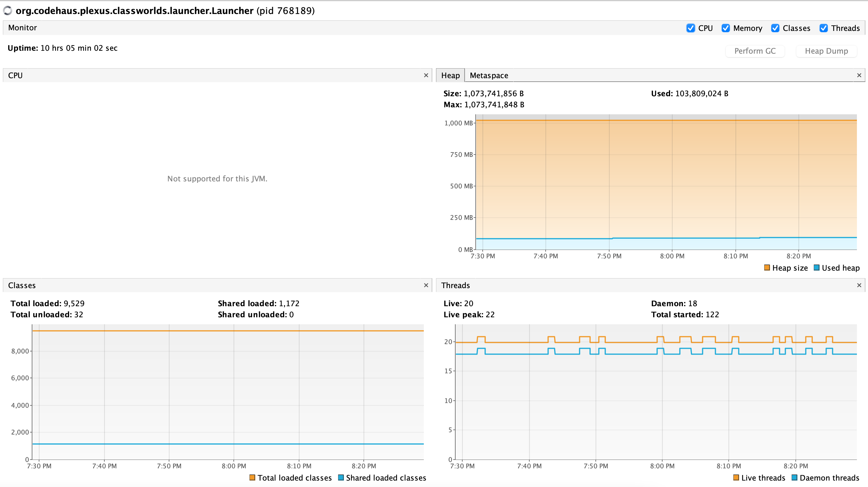Close the Classes panel
Viewport: 868px width, 487px height.
click(x=426, y=285)
